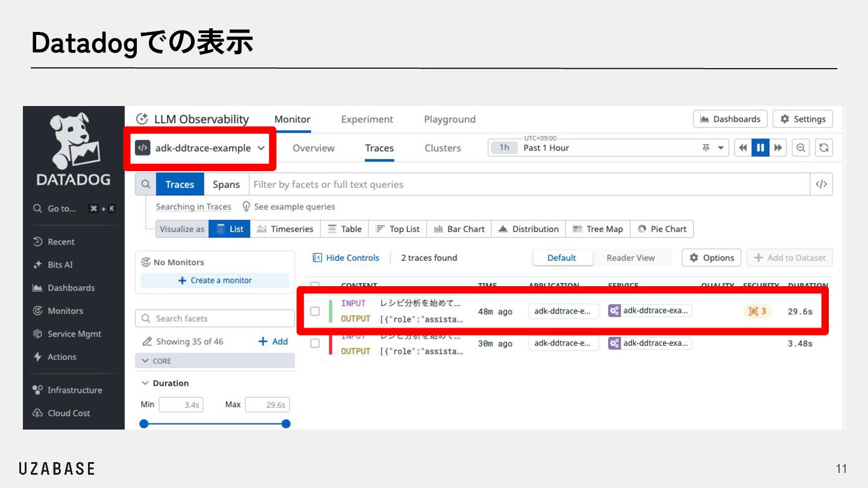868x488 pixels.
Task: Select the Spans search toggle
Action: point(226,184)
